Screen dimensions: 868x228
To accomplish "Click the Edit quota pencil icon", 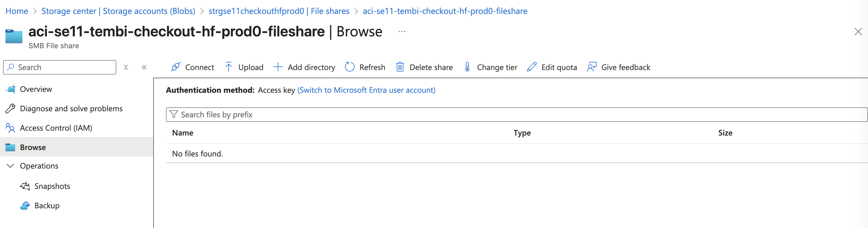I will [x=532, y=67].
